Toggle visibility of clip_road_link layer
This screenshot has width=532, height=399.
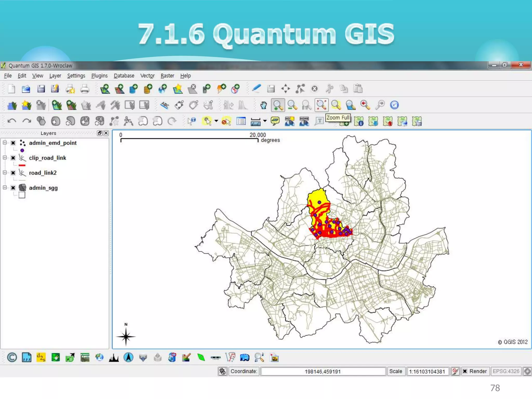(x=13, y=158)
